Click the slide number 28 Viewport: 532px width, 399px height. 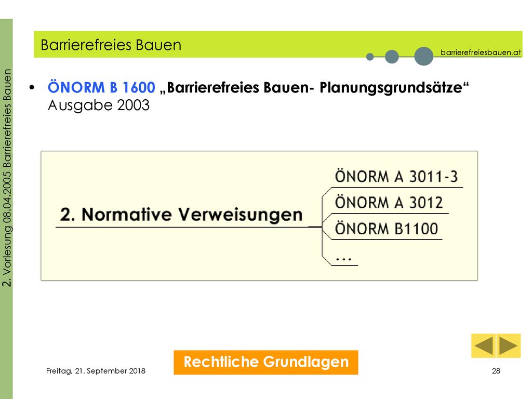coord(496,371)
